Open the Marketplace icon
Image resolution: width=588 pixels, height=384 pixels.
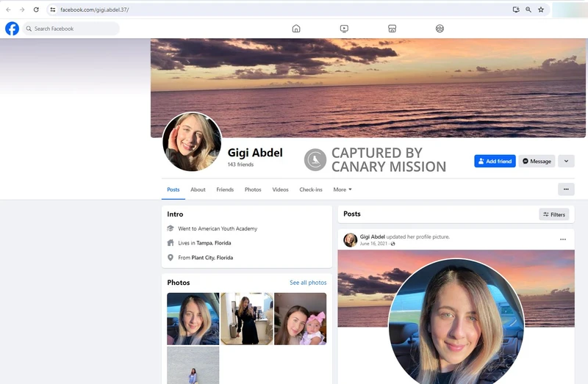[392, 29]
